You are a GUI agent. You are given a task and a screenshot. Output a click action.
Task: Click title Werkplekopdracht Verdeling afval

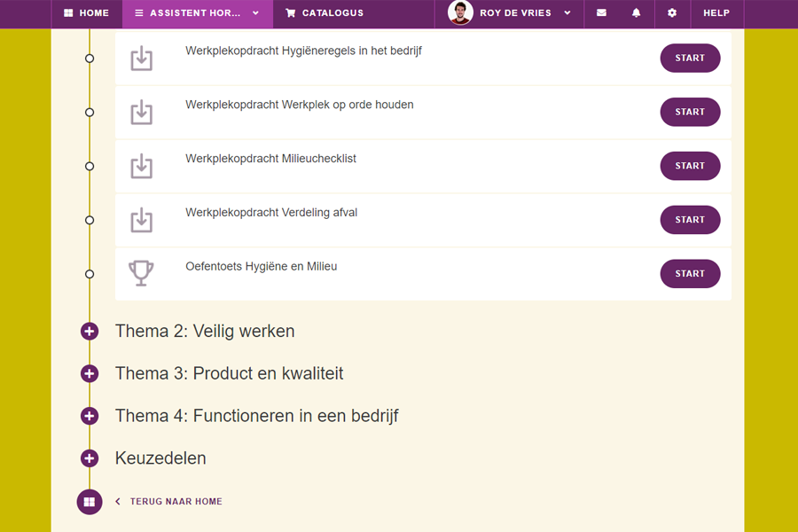271,213
